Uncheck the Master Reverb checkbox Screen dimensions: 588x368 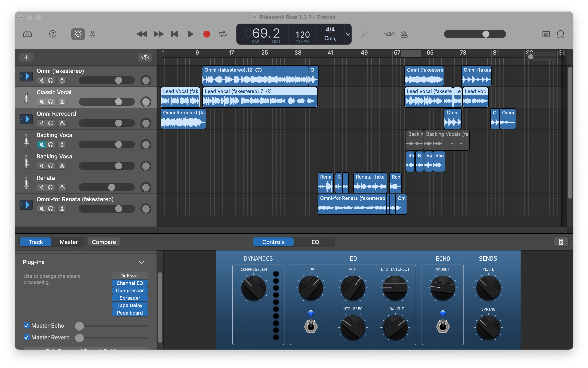coord(26,337)
